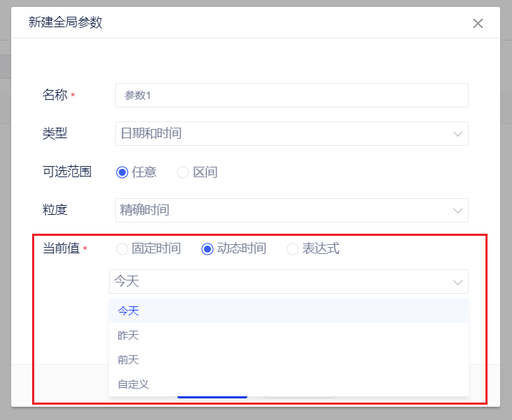Click the chevron arrow on the 粒度 field
The height and width of the screenshot is (420, 512).
pos(458,211)
